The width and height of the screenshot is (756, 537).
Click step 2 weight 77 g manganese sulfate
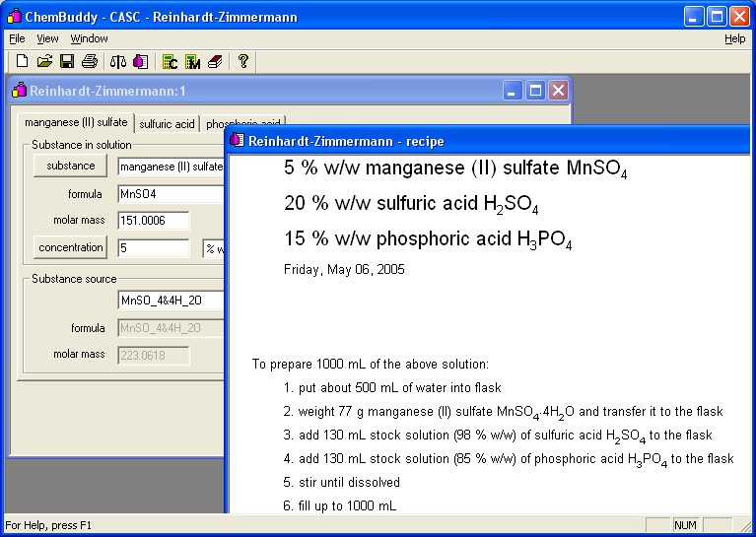pos(504,412)
